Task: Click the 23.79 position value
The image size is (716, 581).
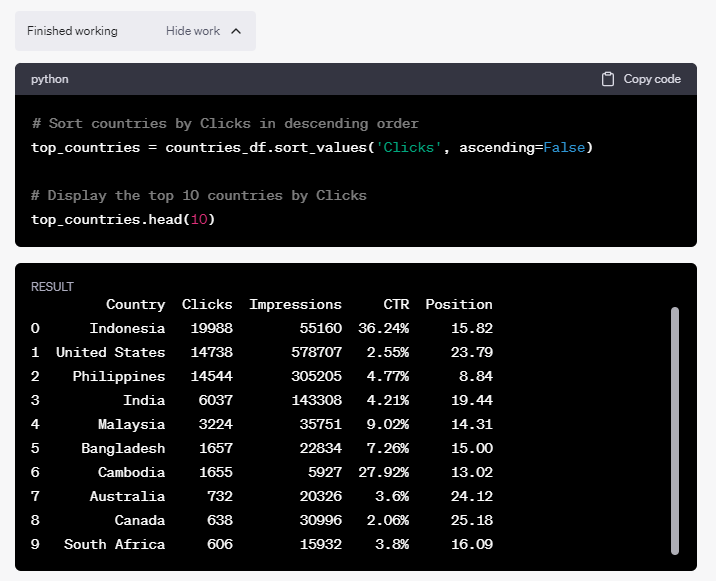Action: 472,352
